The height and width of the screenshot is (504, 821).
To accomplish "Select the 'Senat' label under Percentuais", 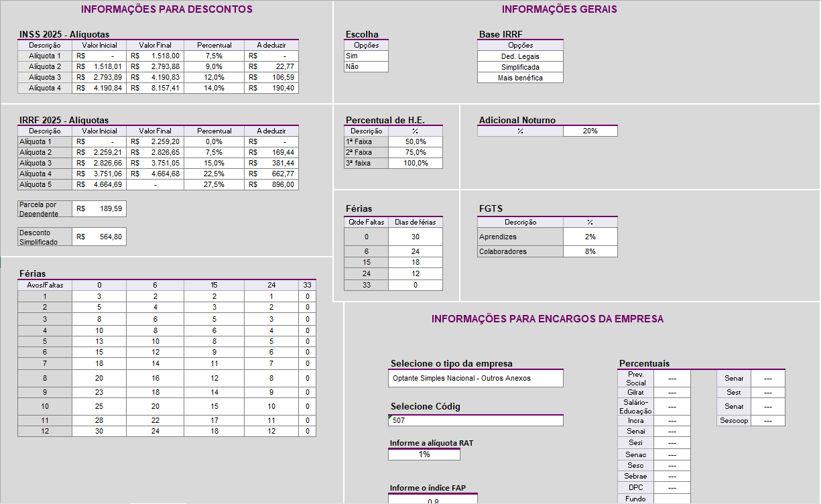I will click(x=734, y=406).
